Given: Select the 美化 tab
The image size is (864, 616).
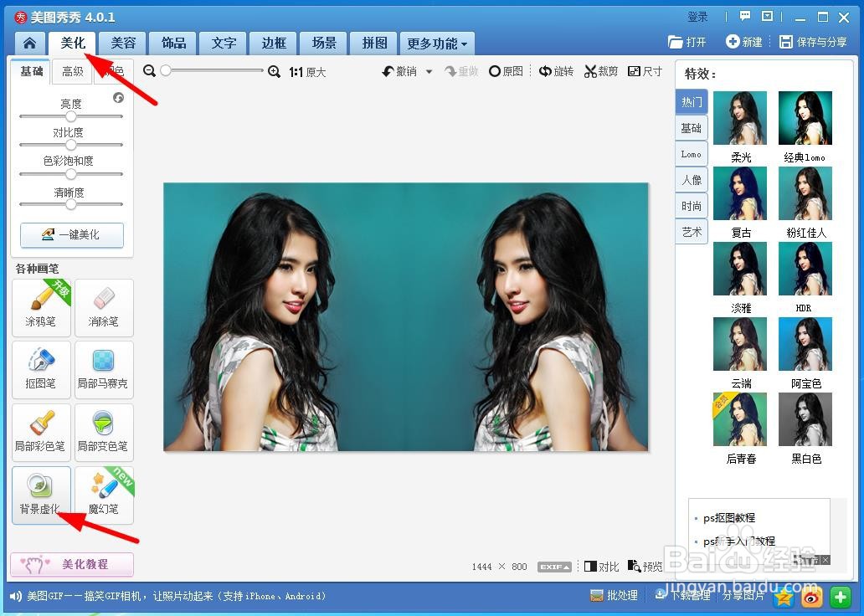Looking at the screenshot, I should 73,43.
